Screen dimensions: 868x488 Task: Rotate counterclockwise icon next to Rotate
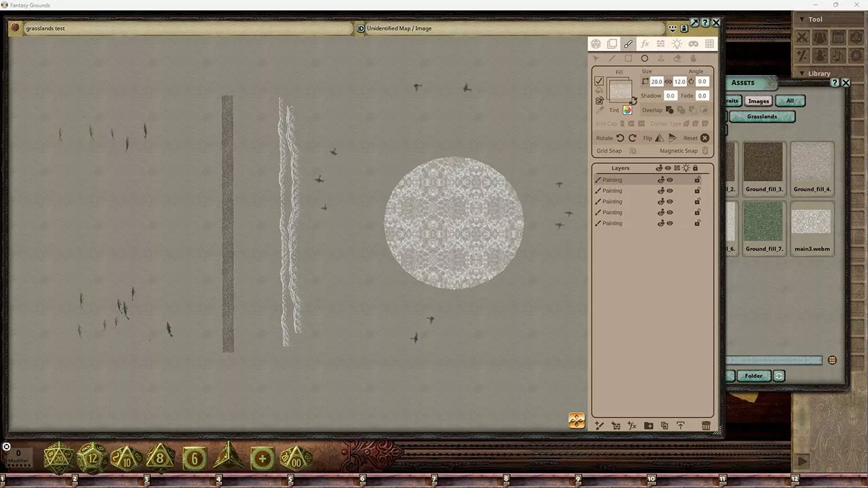click(x=620, y=138)
